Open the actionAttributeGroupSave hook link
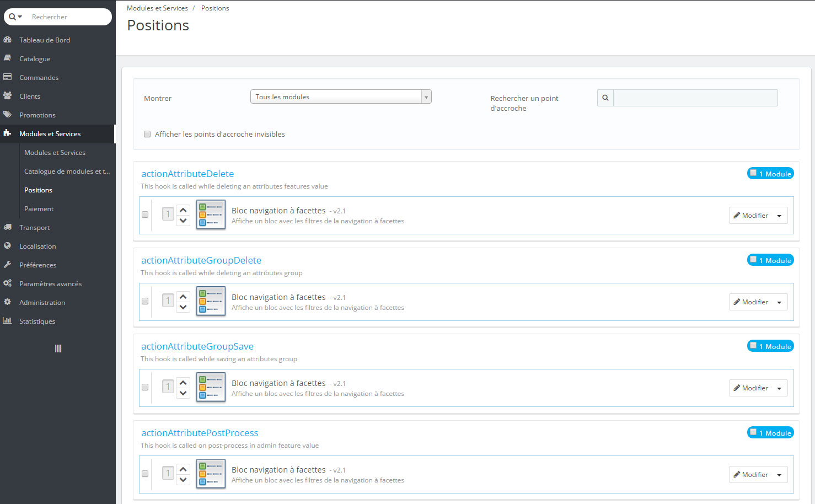The image size is (815, 504). [197, 346]
